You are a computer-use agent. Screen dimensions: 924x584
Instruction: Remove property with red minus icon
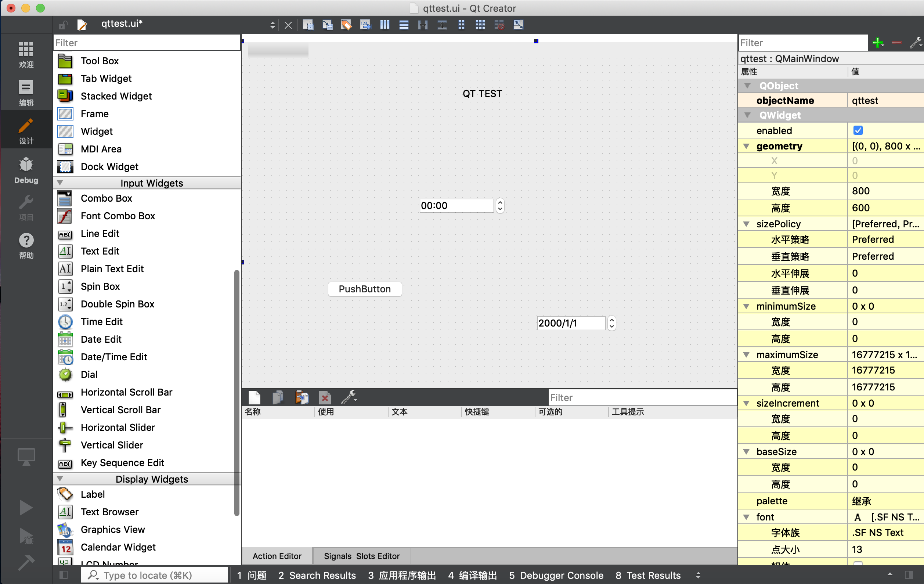pyautogui.click(x=897, y=43)
